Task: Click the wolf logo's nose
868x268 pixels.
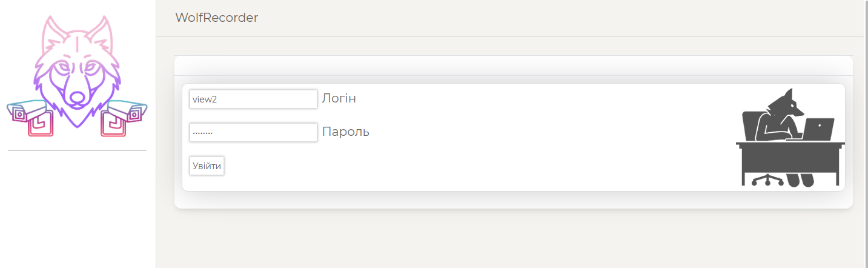Action: pos(77,97)
